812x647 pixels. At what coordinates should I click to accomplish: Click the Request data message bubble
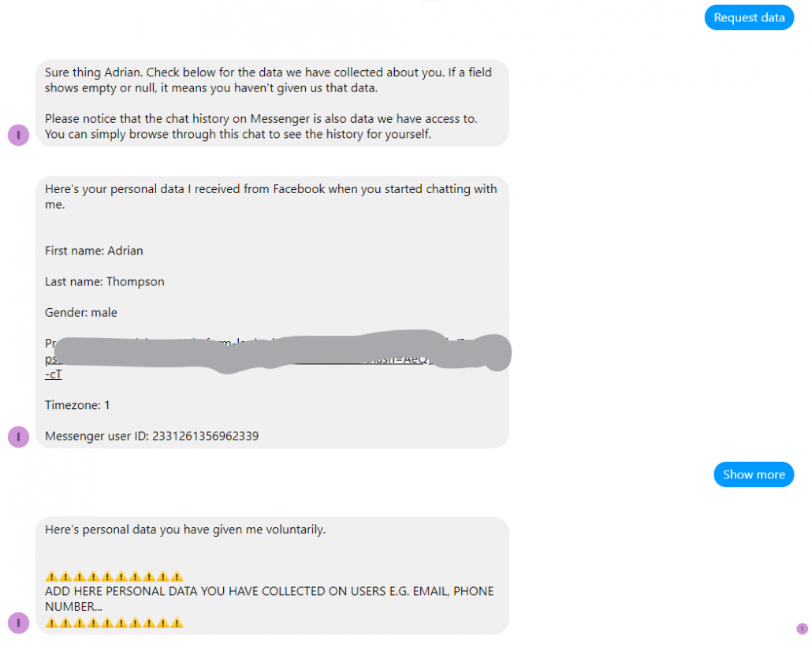pos(749,17)
